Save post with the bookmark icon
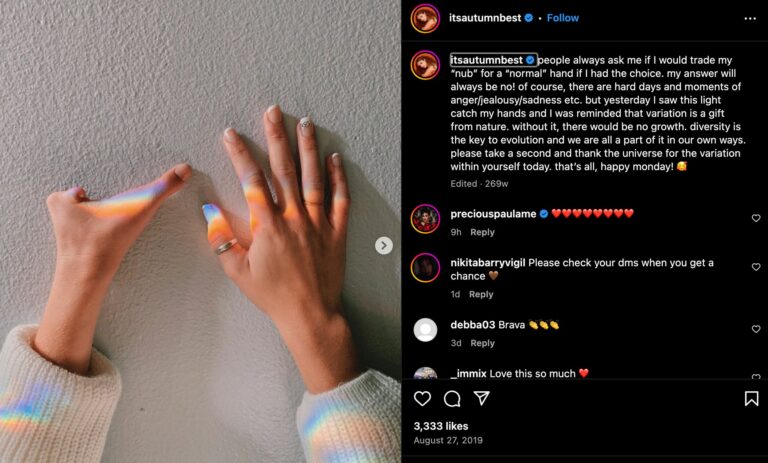Viewport: 768px width, 463px height. tap(751, 398)
